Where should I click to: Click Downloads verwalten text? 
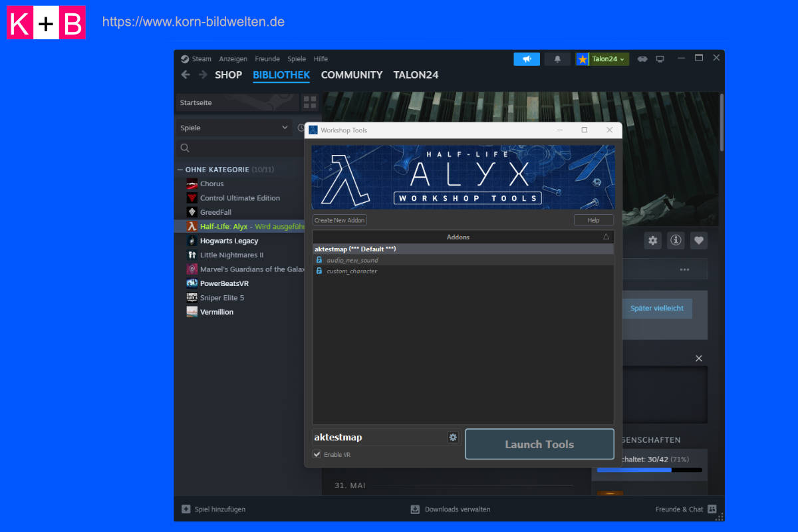458,509
